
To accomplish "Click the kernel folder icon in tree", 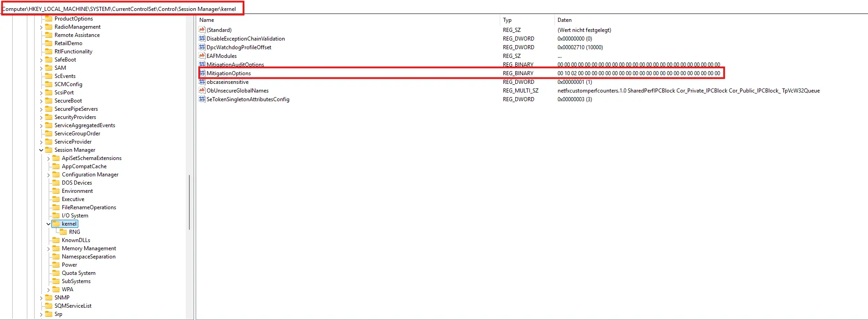I will (x=56, y=224).
